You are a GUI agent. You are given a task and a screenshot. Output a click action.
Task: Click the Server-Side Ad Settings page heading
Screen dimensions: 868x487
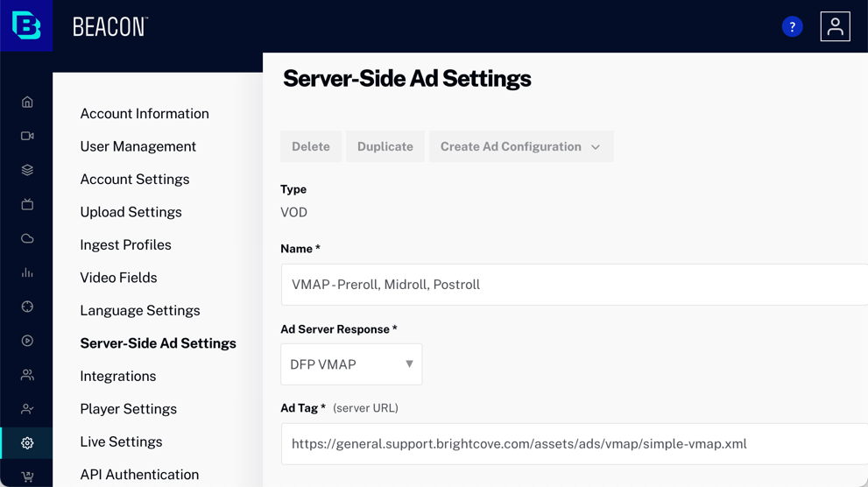pyautogui.click(x=407, y=79)
